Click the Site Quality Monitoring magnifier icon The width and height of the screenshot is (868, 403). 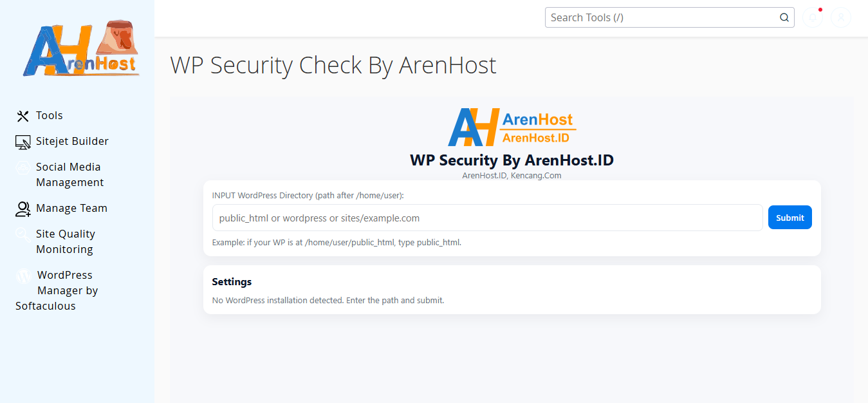pos(23,234)
